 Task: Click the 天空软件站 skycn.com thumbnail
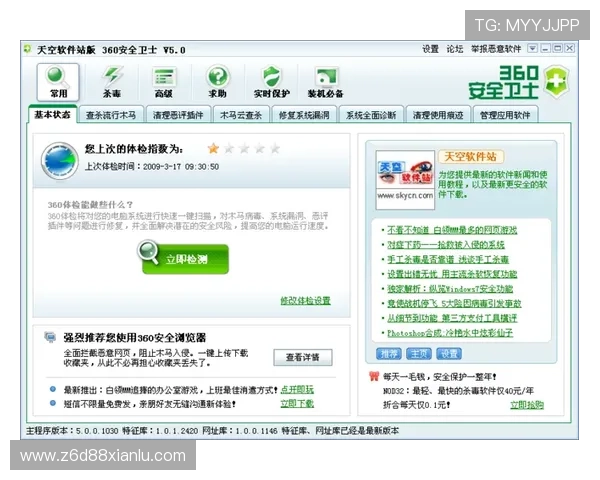click(405, 180)
